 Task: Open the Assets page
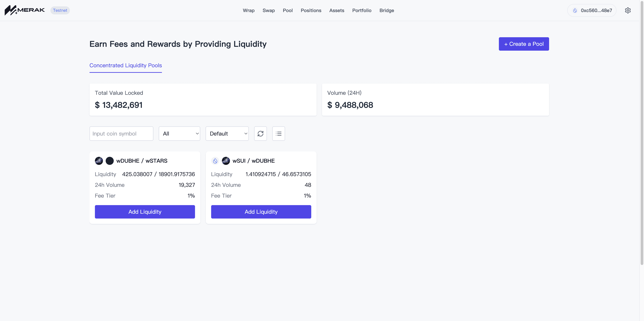[336, 11]
